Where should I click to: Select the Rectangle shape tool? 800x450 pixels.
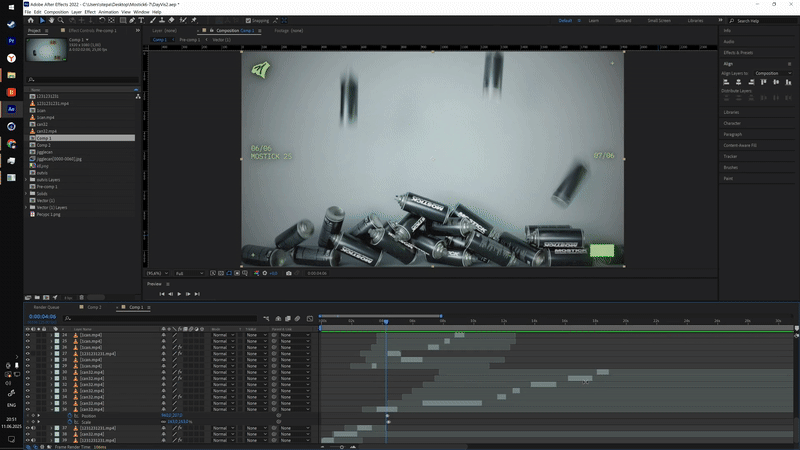[123, 20]
